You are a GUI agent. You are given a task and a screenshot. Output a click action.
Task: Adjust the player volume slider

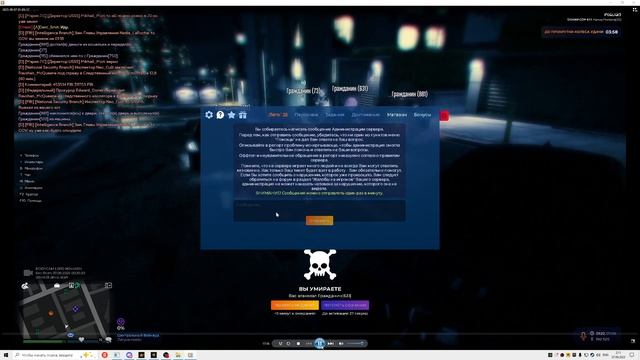point(355,344)
